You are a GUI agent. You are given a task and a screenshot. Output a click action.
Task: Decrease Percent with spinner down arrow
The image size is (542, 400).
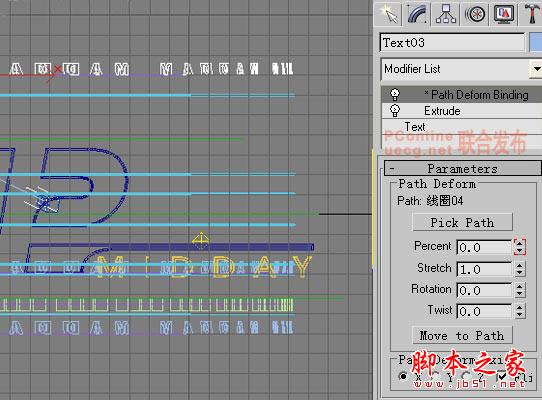[x=520, y=251]
